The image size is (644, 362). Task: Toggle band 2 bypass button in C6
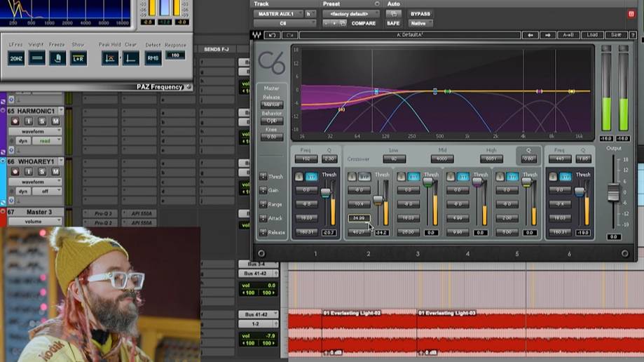coord(364,177)
